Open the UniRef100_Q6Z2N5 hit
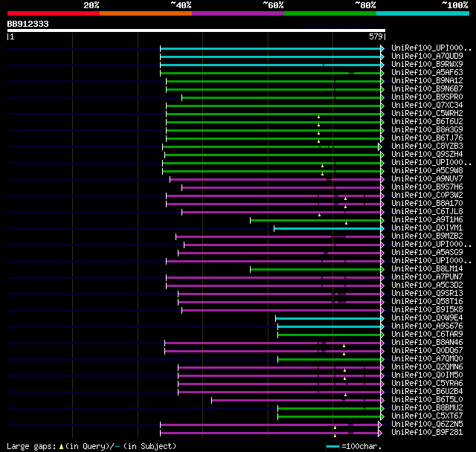The height and width of the screenshot is (452, 476). coord(427,424)
